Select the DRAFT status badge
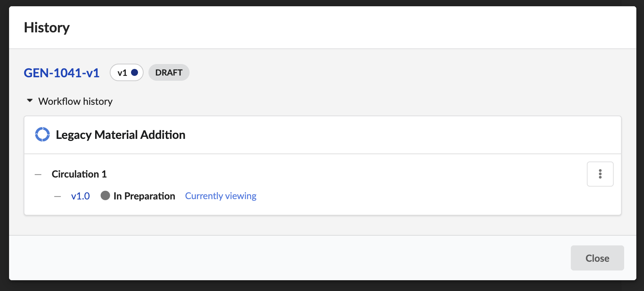The width and height of the screenshot is (644, 291). [x=169, y=72]
